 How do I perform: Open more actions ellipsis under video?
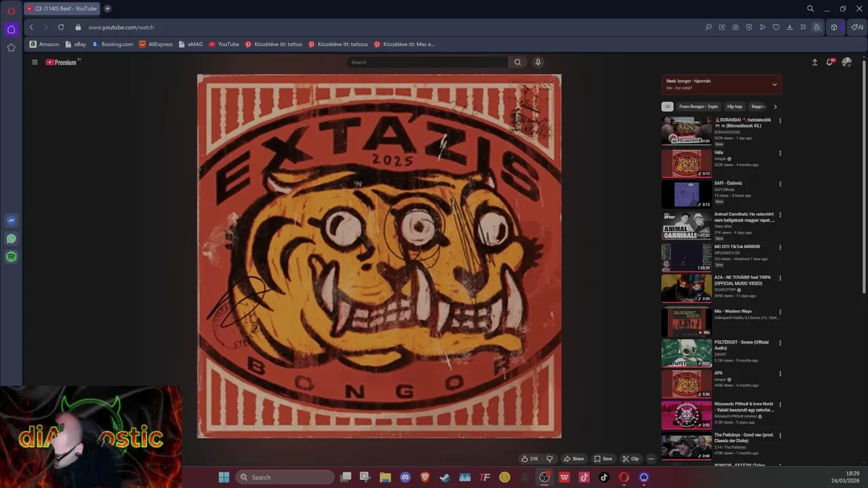click(x=651, y=459)
